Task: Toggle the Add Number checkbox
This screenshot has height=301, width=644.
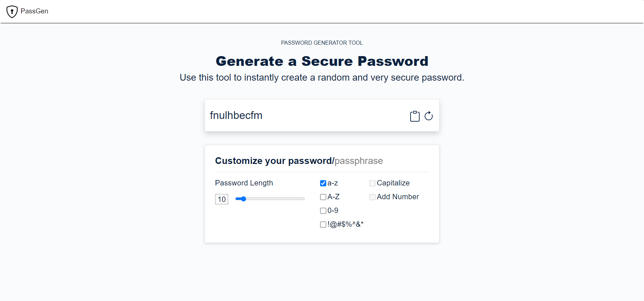Action: 372,197
